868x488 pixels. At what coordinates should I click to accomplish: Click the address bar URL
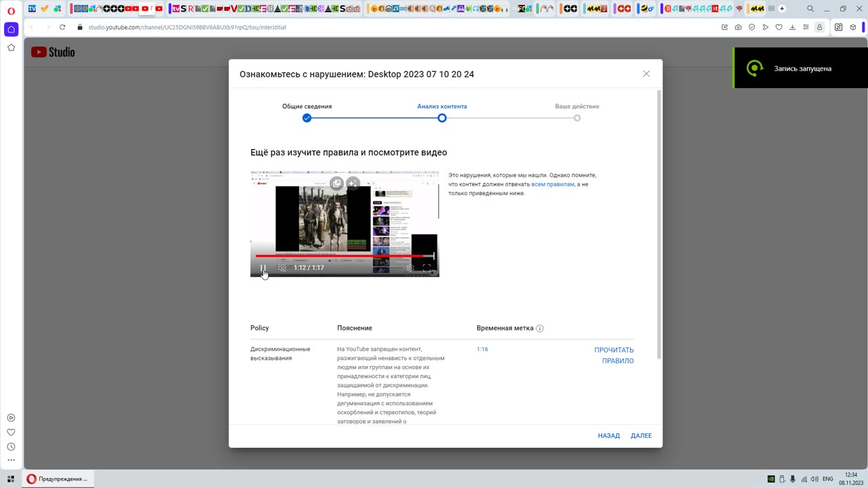click(187, 27)
